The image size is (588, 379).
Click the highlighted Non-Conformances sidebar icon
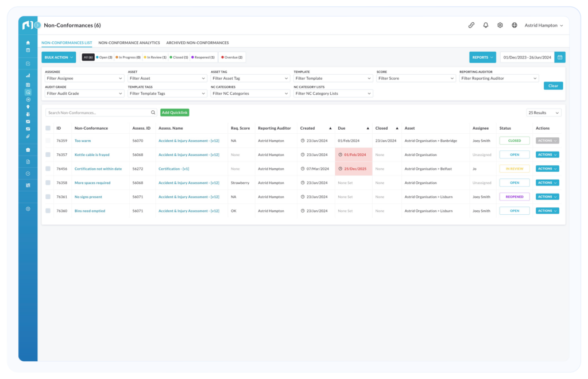click(28, 92)
